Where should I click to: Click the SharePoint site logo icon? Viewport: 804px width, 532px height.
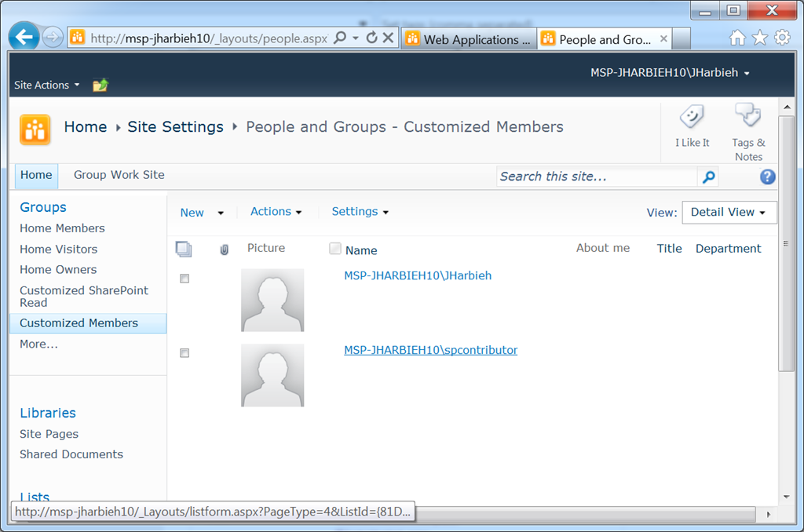coord(35,129)
